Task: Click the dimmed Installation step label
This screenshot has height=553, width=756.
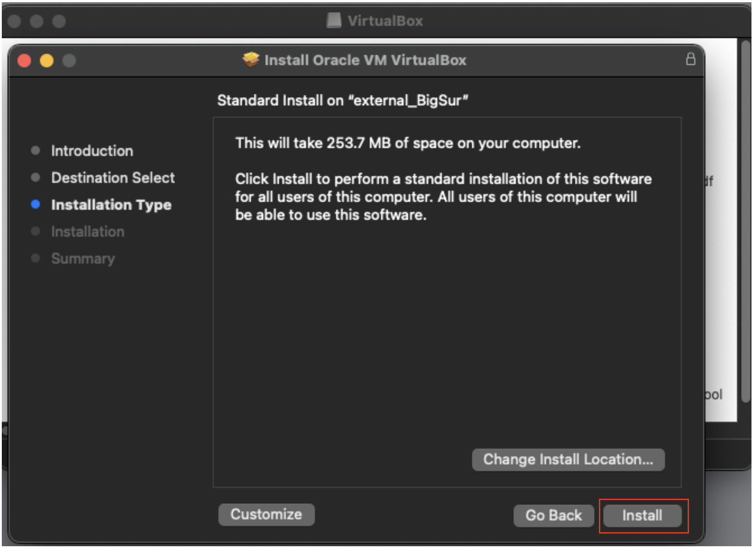Action: point(87,232)
